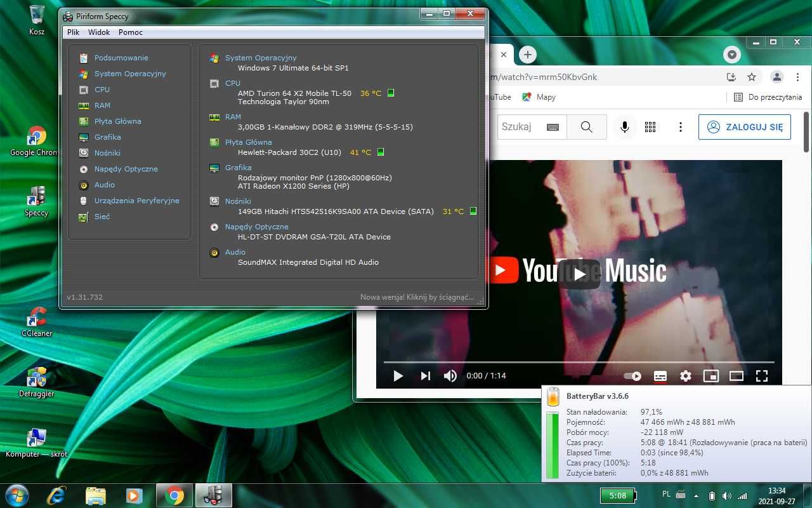Screen dimensions: 812x508
Task: Click the Audio speaker icon in summary
Action: tap(214, 252)
